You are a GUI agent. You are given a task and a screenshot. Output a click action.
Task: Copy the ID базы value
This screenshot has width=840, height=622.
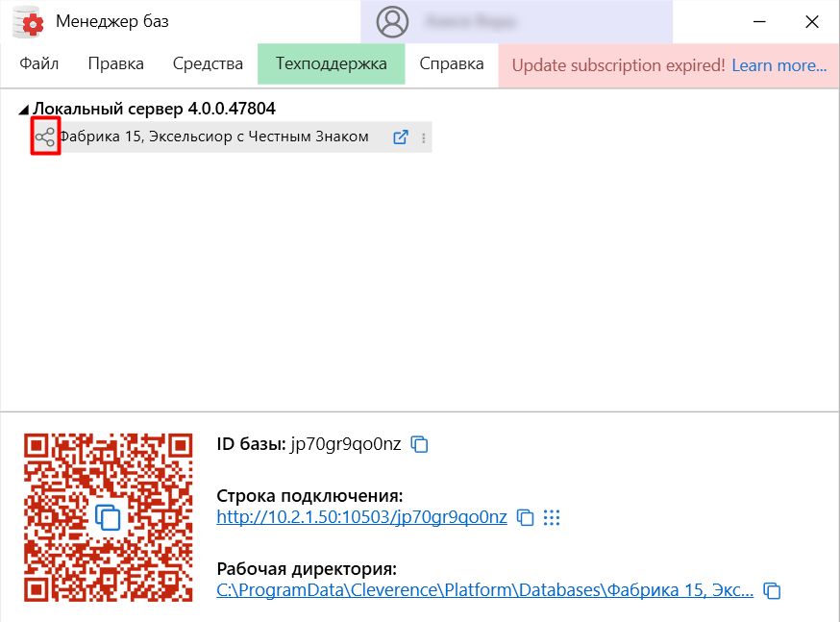tap(419, 444)
